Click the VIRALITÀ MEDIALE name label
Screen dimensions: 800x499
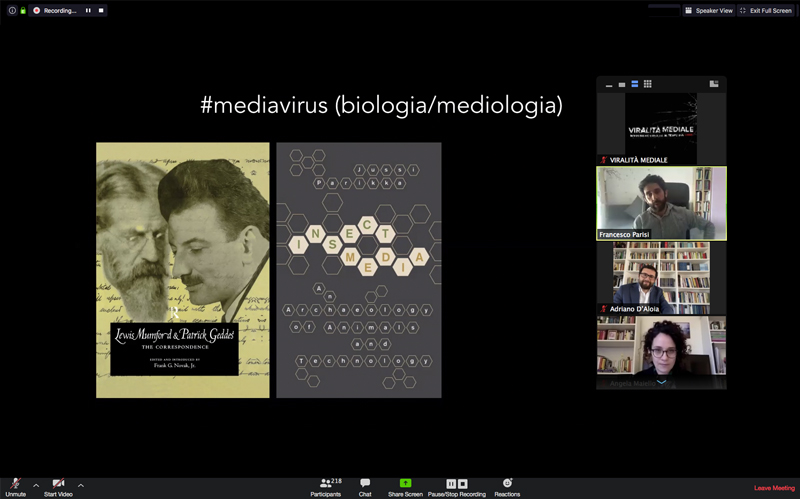pyautogui.click(x=638, y=160)
